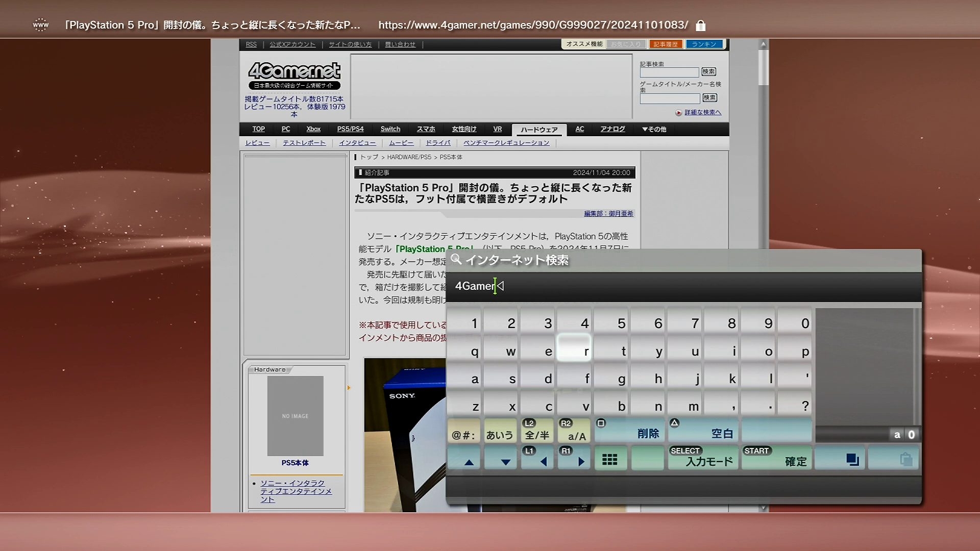The height and width of the screenshot is (551, 980).
Task: Click the 記事検索 input field
Action: click(x=669, y=72)
